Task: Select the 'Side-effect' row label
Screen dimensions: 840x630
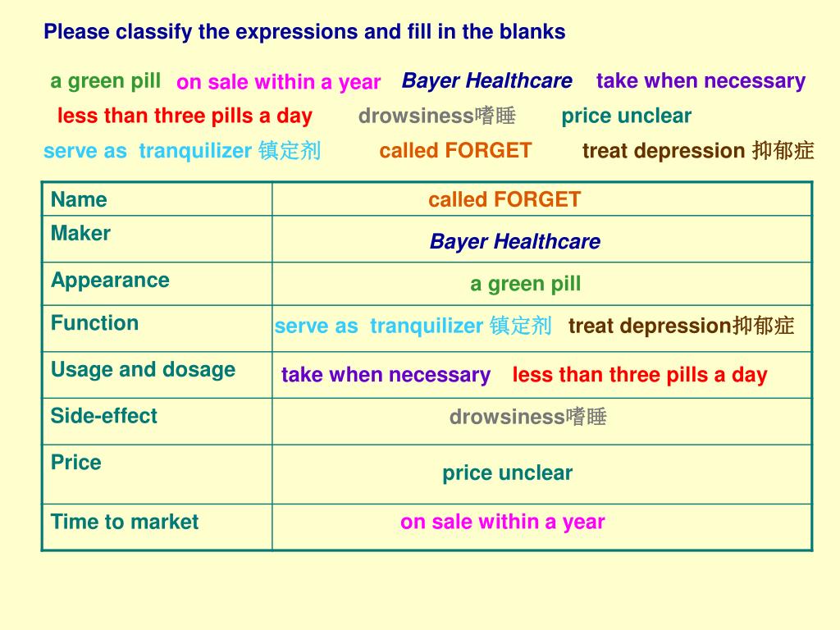Action: pyautogui.click(x=104, y=416)
